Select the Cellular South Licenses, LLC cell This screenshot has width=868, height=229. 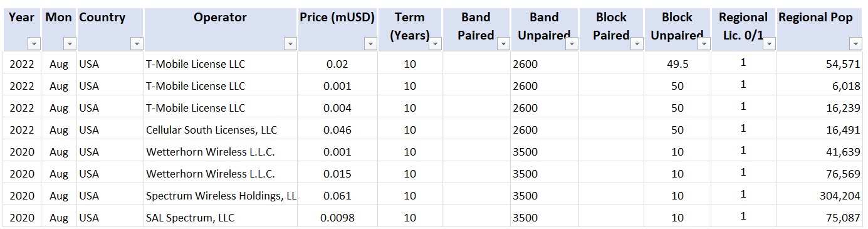coord(221,130)
